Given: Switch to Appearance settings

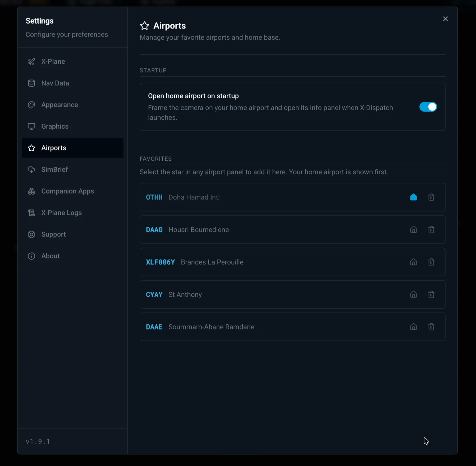Looking at the screenshot, I should click(x=72, y=105).
